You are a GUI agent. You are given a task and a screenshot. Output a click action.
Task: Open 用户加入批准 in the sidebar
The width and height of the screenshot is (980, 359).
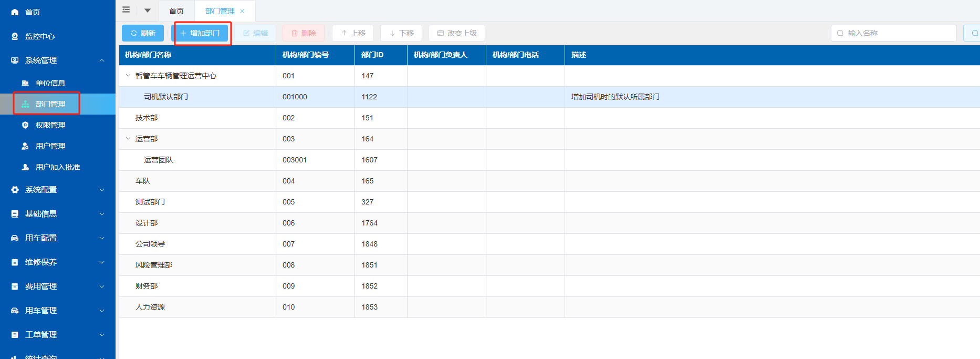pos(58,167)
